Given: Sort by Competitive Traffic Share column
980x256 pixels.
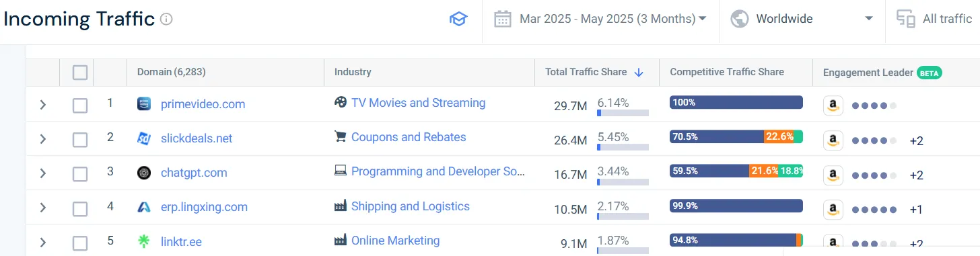Looking at the screenshot, I should point(727,72).
